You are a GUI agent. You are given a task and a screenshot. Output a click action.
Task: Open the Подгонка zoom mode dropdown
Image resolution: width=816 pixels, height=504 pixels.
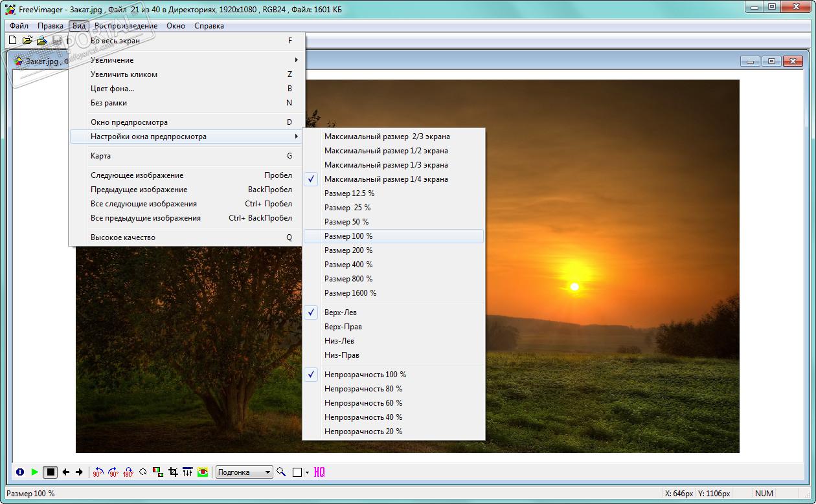coord(244,472)
